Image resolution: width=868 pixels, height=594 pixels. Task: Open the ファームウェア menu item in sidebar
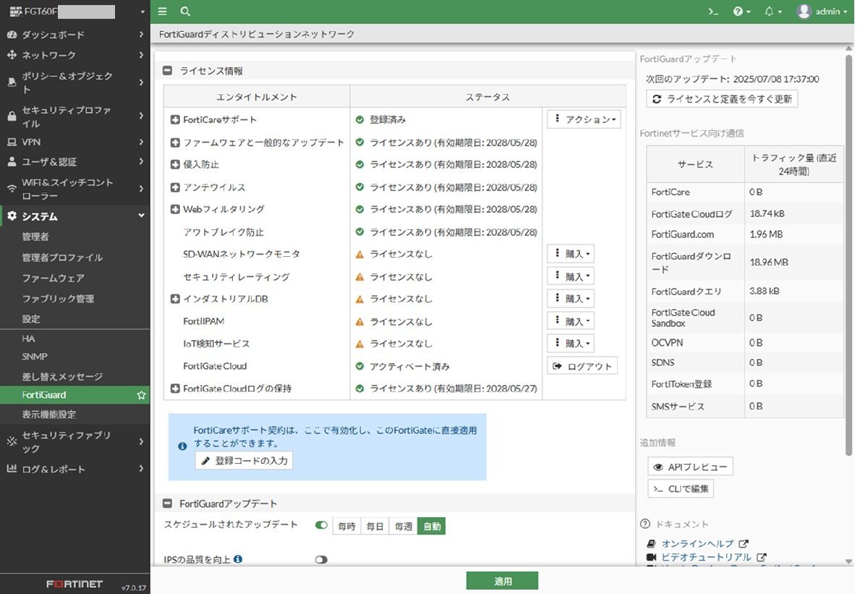click(53, 279)
